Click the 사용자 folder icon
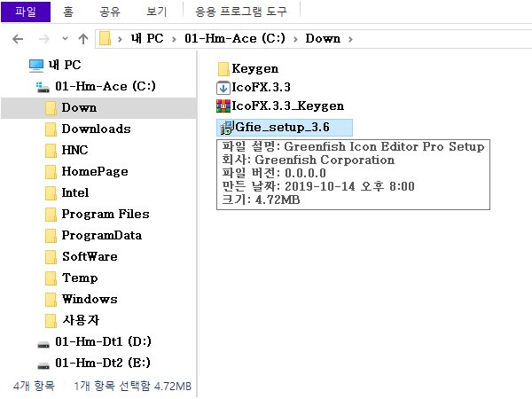 (x=51, y=321)
